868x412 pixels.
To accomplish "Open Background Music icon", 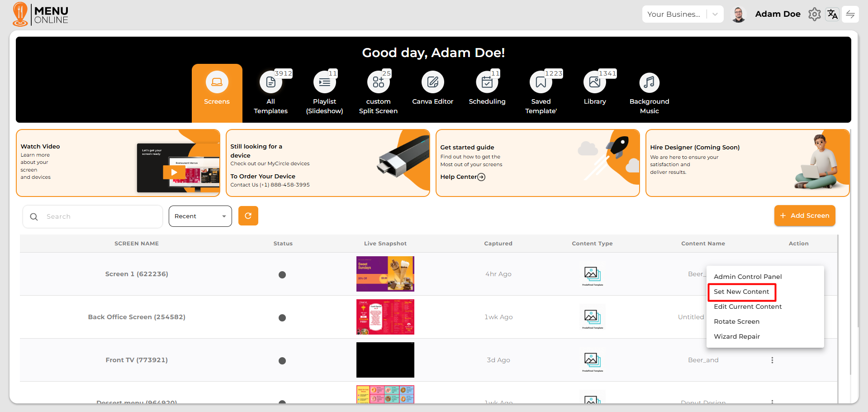I will point(649,82).
